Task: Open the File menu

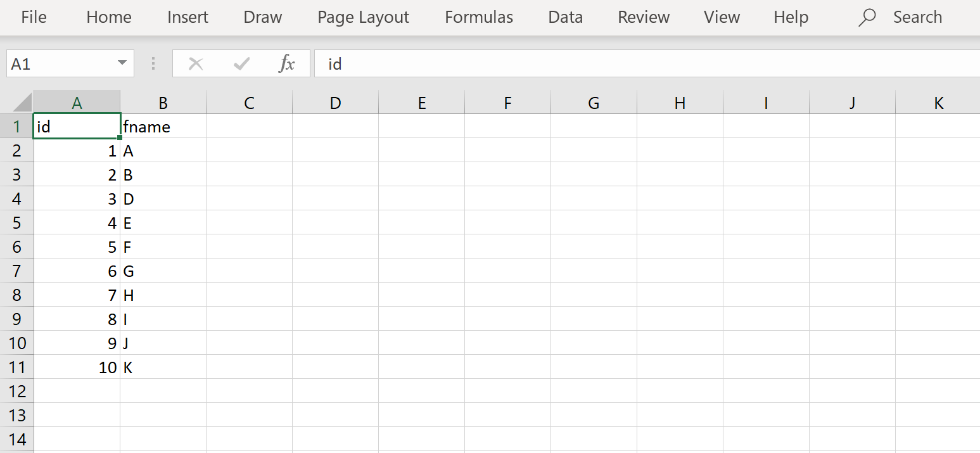Action: click(34, 17)
